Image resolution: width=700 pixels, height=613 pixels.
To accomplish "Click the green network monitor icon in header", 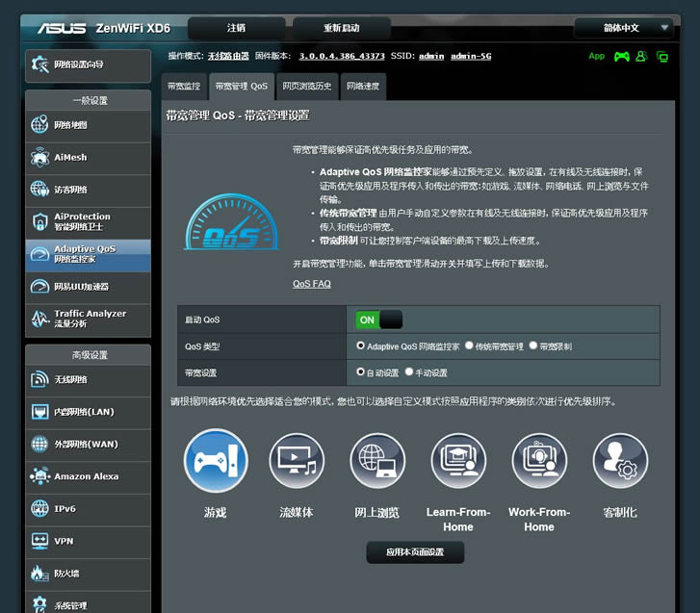I will pyautogui.click(x=662, y=57).
